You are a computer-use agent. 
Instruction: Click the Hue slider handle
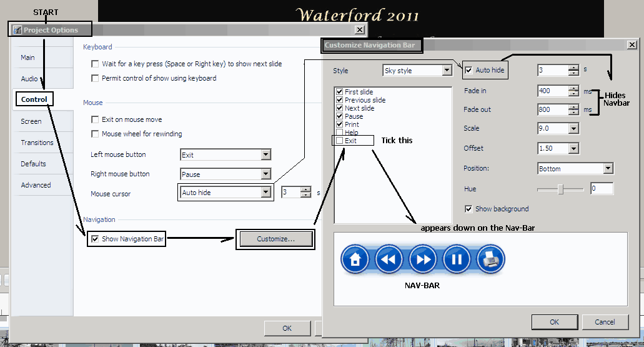(x=561, y=189)
